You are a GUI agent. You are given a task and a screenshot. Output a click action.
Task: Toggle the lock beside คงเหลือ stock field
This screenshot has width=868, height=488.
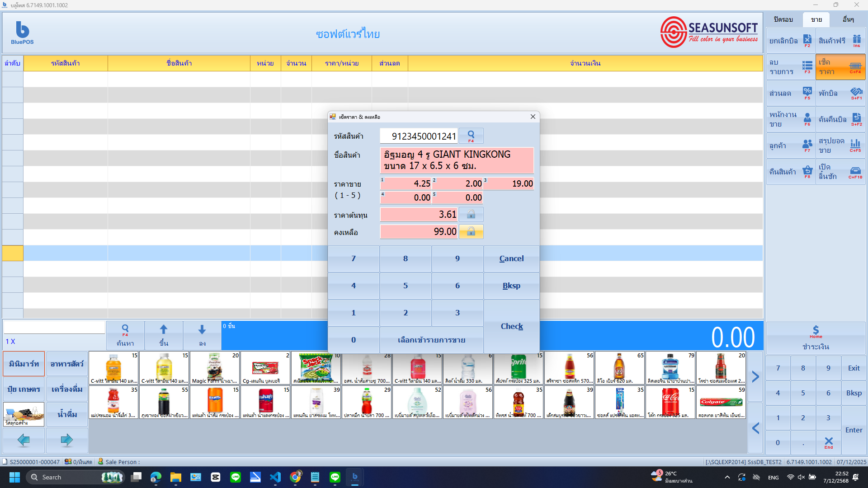[471, 231]
